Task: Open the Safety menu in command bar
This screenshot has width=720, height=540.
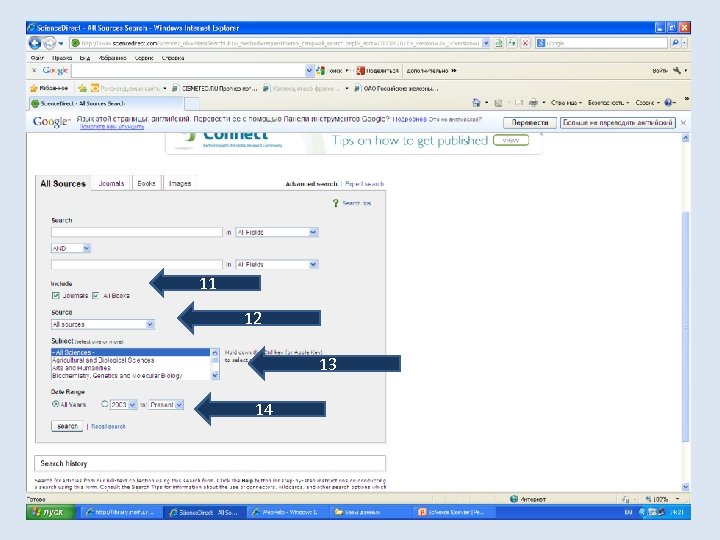Action: pyautogui.click(x=608, y=103)
